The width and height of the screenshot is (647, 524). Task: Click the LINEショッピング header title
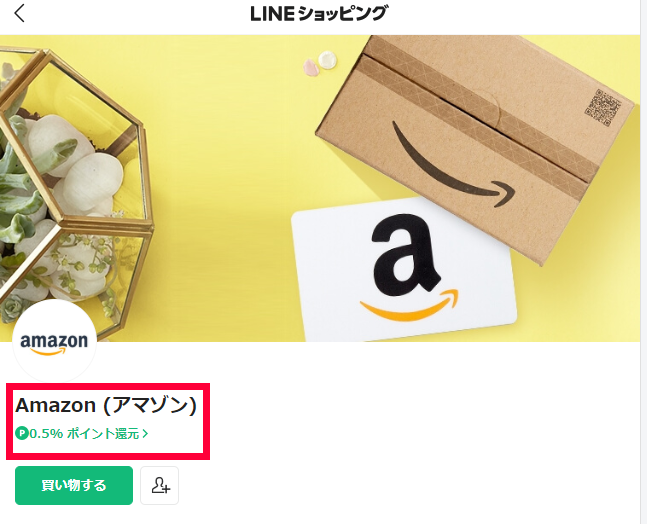(x=319, y=14)
